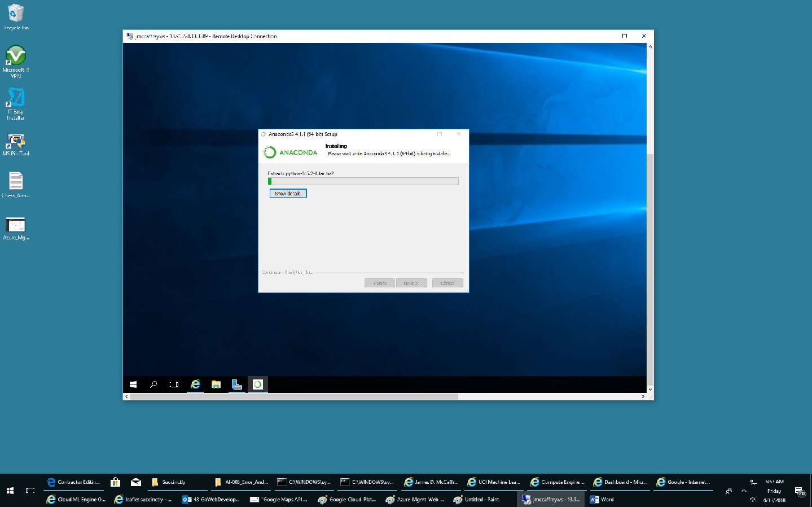Open Task View in the remote taskbar
Screen dimensions: 812x507
pyautogui.click(x=174, y=384)
